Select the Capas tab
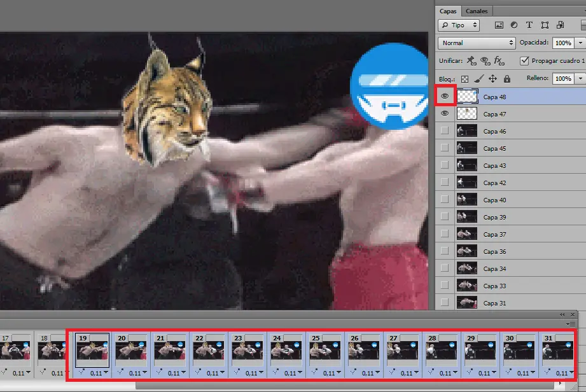 (x=447, y=11)
